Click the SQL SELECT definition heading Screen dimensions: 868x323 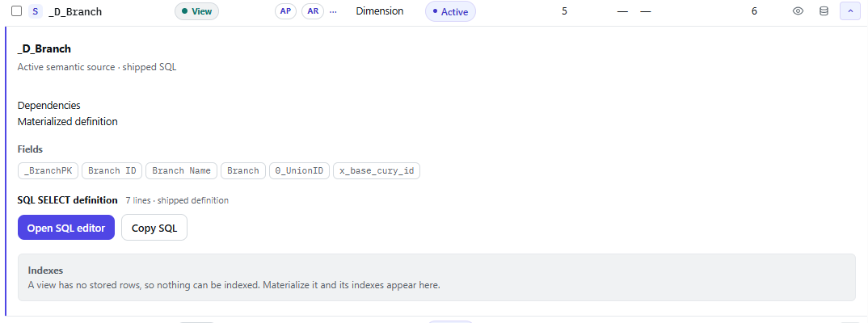pyautogui.click(x=68, y=200)
